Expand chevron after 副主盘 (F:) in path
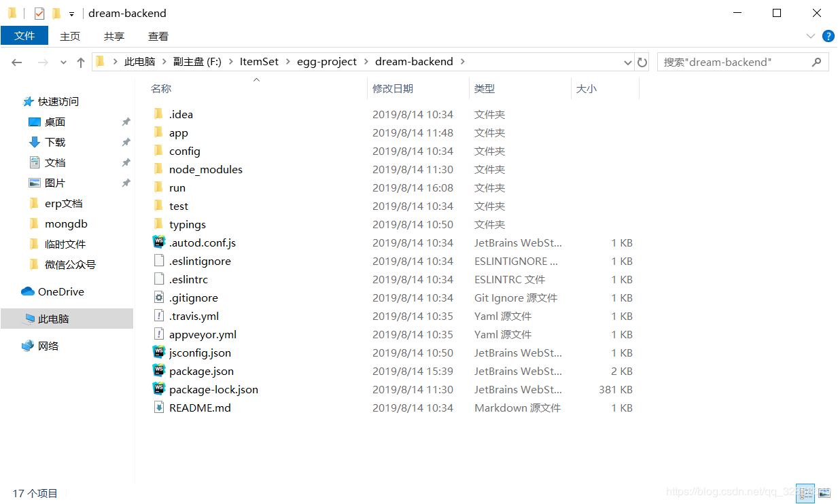 coord(231,62)
